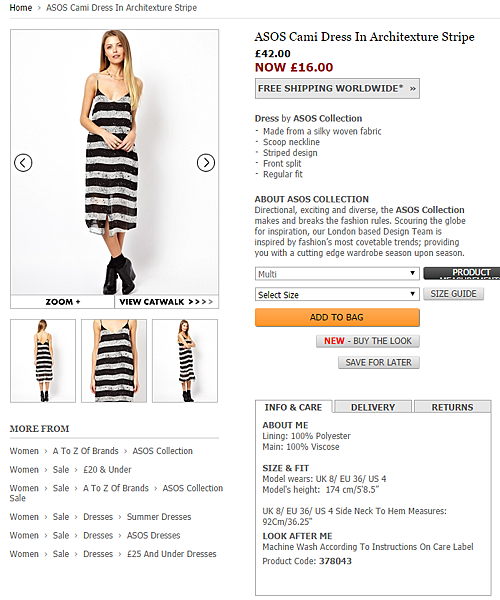Select close-up dress thumbnail

(114, 361)
